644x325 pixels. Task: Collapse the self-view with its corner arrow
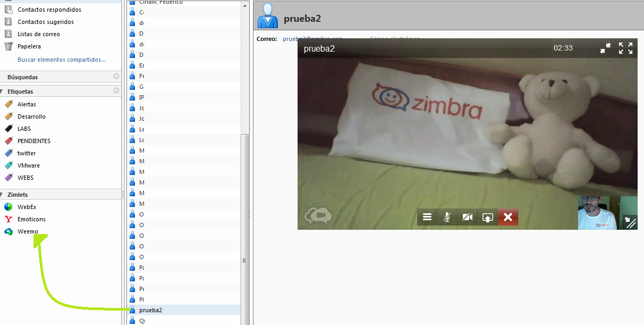click(x=629, y=221)
